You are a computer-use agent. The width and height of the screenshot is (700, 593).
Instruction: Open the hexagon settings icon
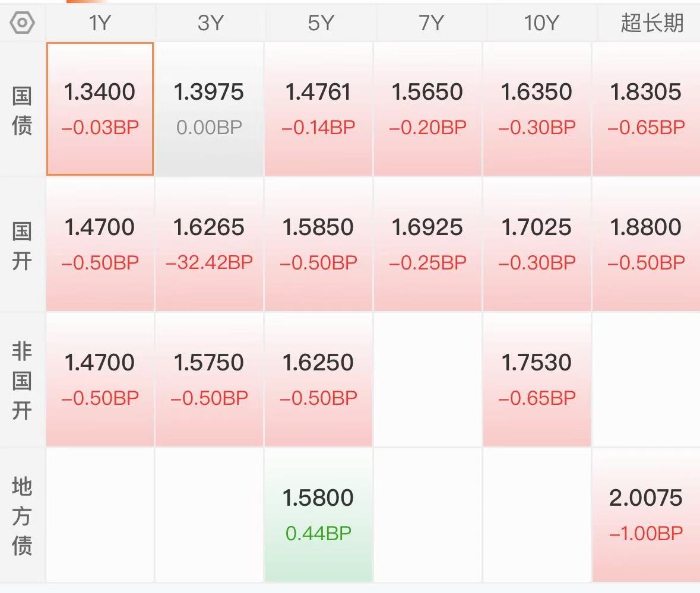[x=22, y=23]
